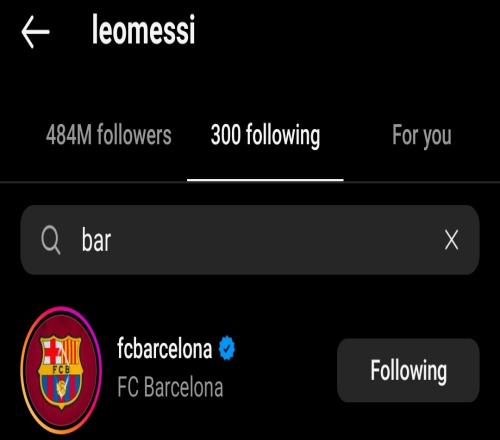Viewport: 500px width, 440px height.
Task: Select the fcbarcelona result row
Action: (250, 371)
